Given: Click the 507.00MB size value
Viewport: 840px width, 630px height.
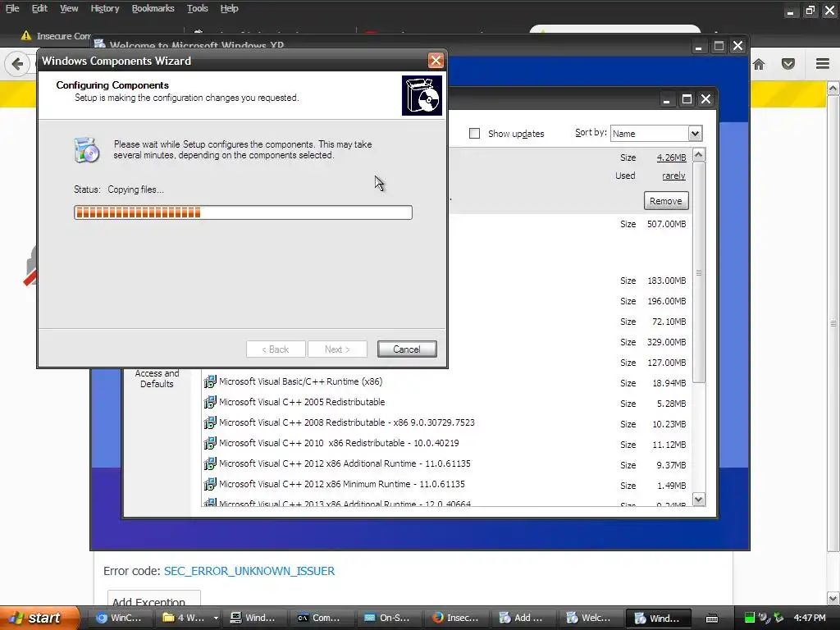Looking at the screenshot, I should click(666, 224).
